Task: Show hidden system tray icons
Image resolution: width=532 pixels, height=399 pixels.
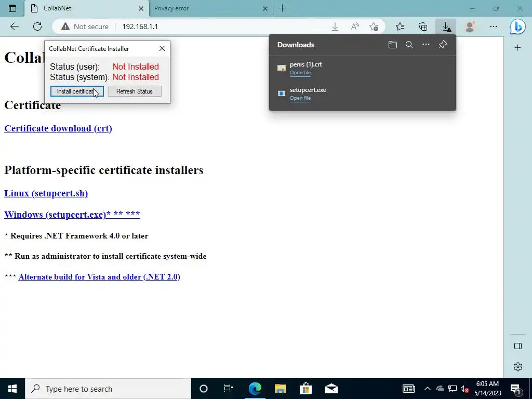Action: (x=427, y=389)
